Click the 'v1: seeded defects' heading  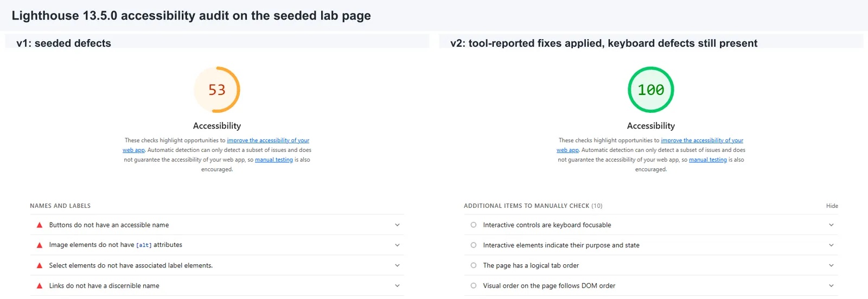click(x=63, y=43)
